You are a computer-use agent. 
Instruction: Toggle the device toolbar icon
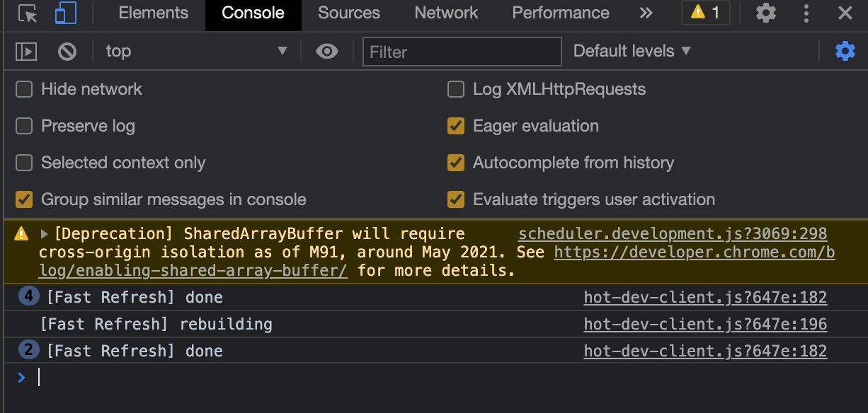click(x=65, y=13)
